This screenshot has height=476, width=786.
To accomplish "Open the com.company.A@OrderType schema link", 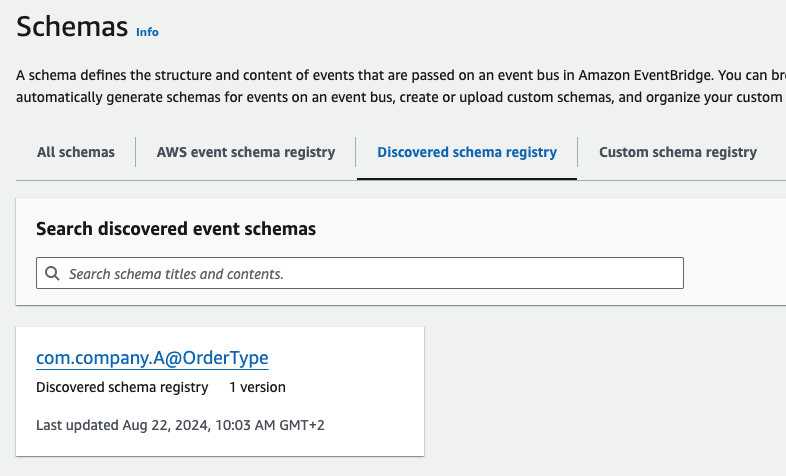I will (x=152, y=358).
